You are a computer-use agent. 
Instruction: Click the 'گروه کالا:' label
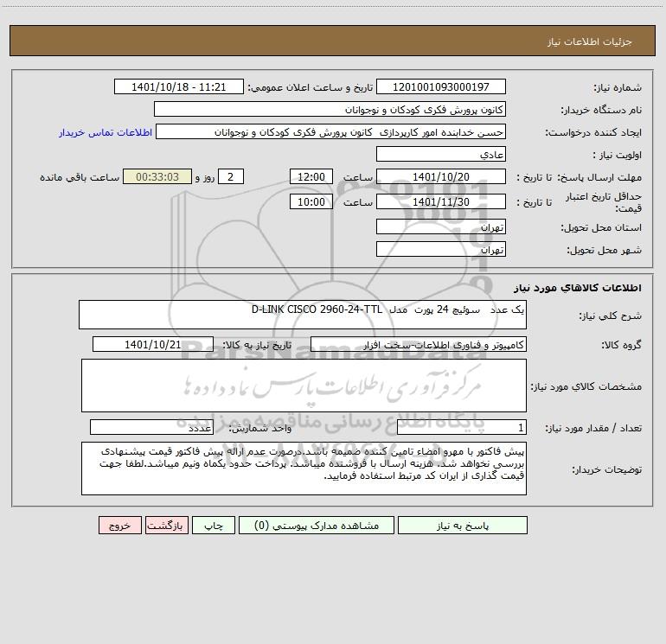coord(622,345)
